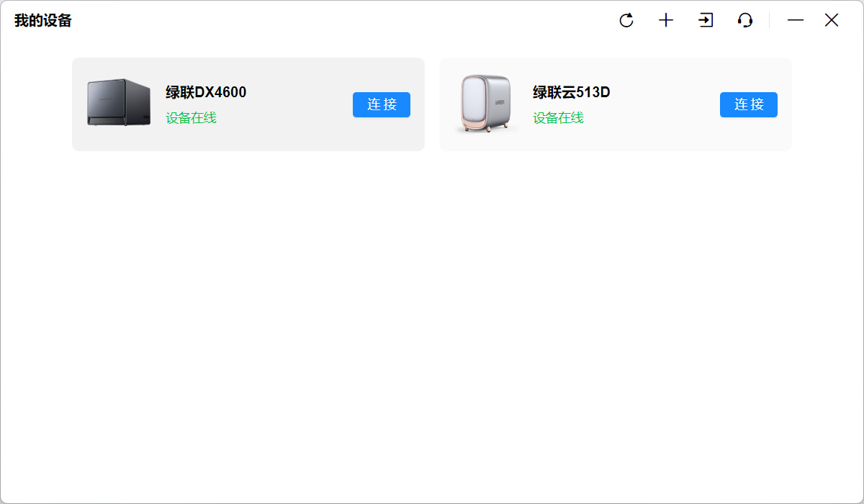
Task: Click the 我的设备 window title
Action: tap(43, 20)
